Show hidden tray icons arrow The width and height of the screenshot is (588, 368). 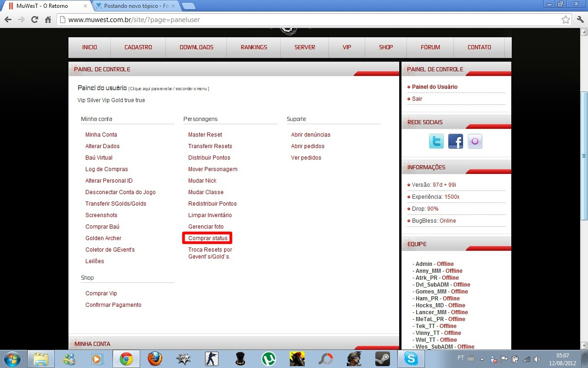482,359
